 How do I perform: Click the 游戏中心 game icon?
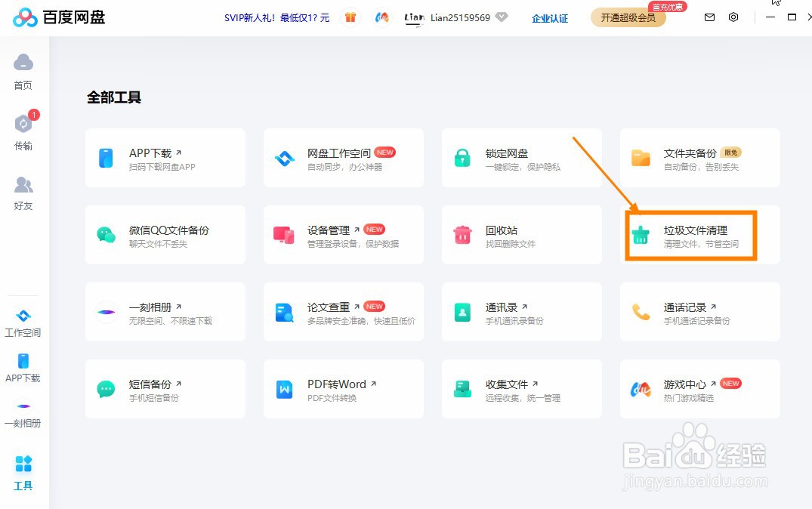(x=641, y=390)
